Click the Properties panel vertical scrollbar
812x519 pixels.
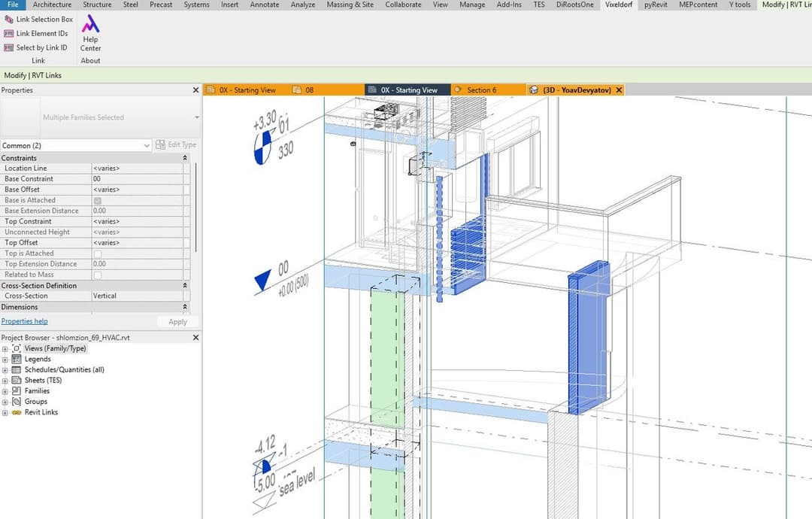coord(195,207)
